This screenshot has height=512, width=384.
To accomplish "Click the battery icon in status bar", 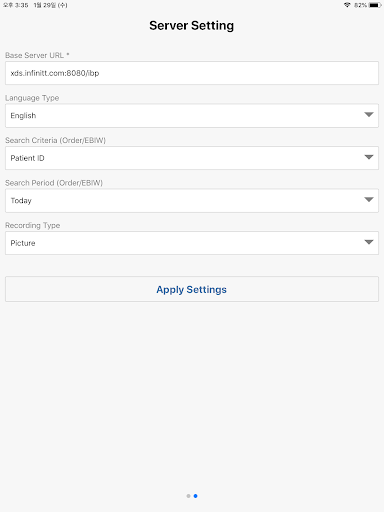I will pos(375,5).
